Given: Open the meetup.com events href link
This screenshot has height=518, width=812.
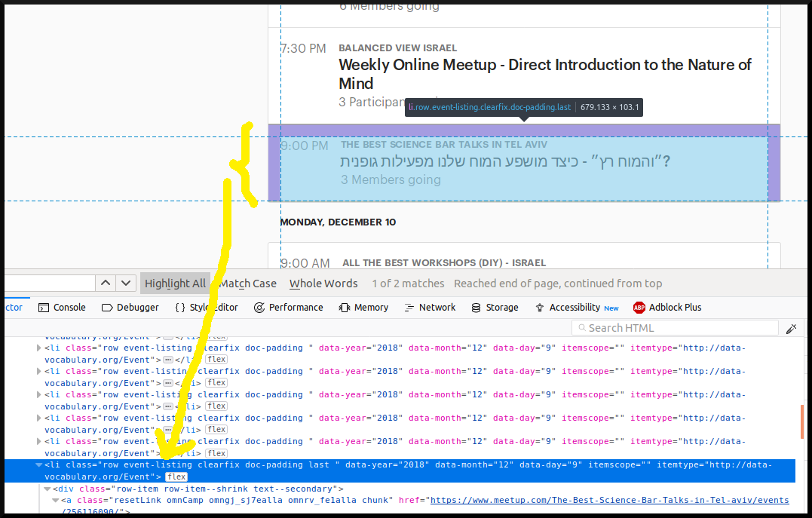Looking at the screenshot, I should coord(609,500).
